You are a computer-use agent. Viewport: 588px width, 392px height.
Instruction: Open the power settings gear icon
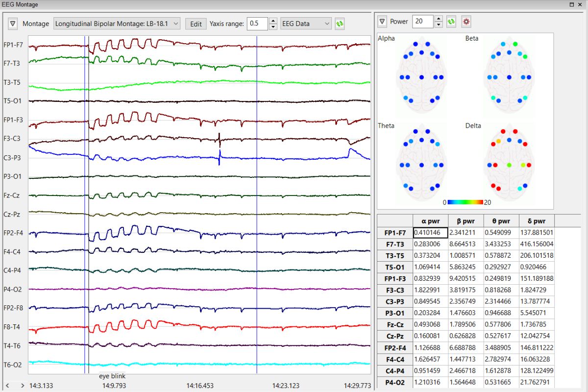click(466, 22)
